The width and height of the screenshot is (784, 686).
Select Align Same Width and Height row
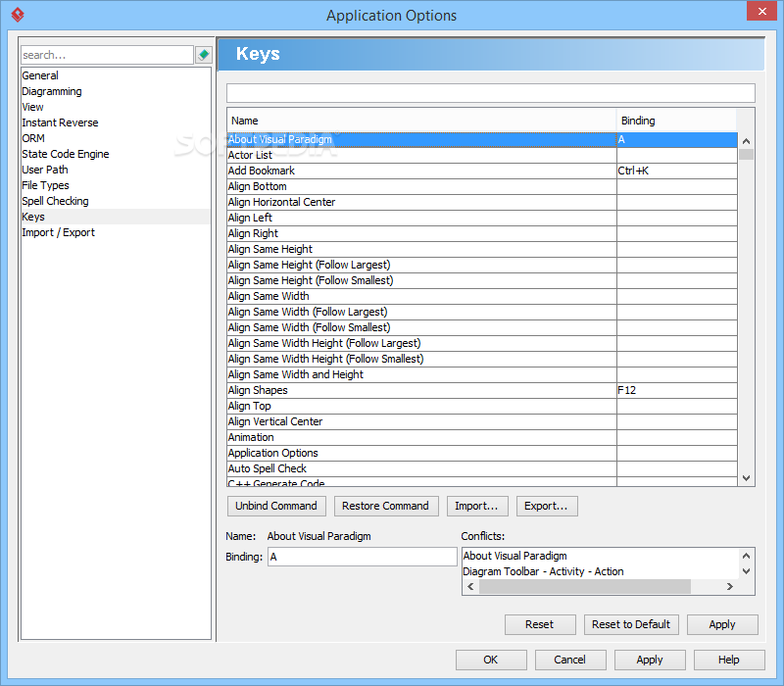[482, 374]
